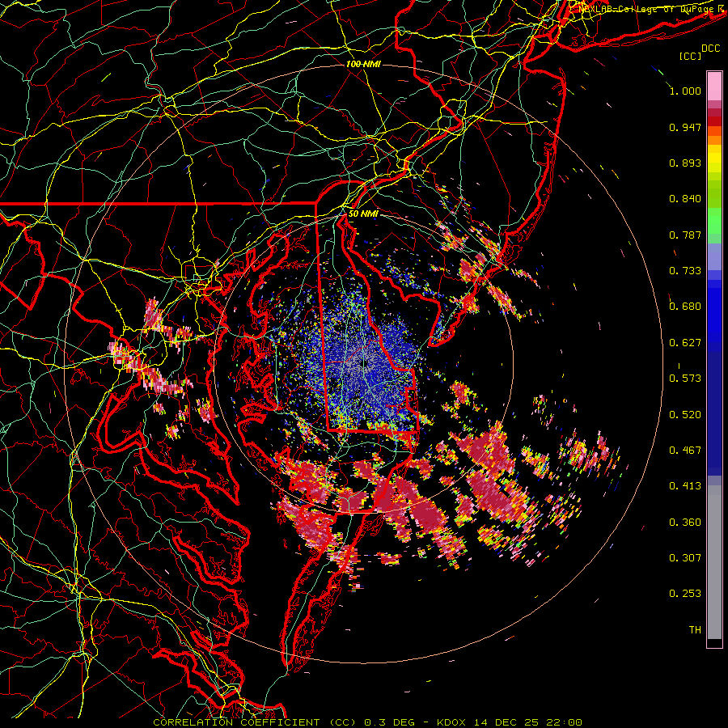This screenshot has width=728, height=728.
Task: Select the 0.573 legend value
Action: [x=685, y=379]
